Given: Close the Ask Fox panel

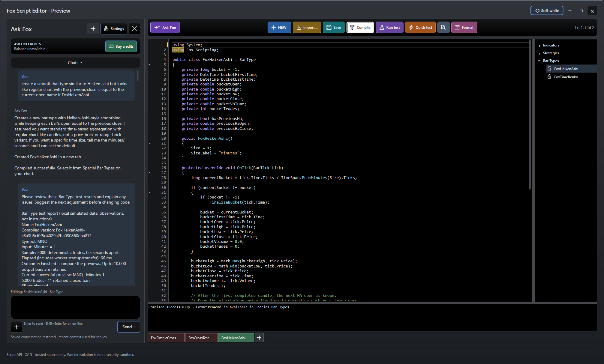Looking at the screenshot, I should point(134,29).
